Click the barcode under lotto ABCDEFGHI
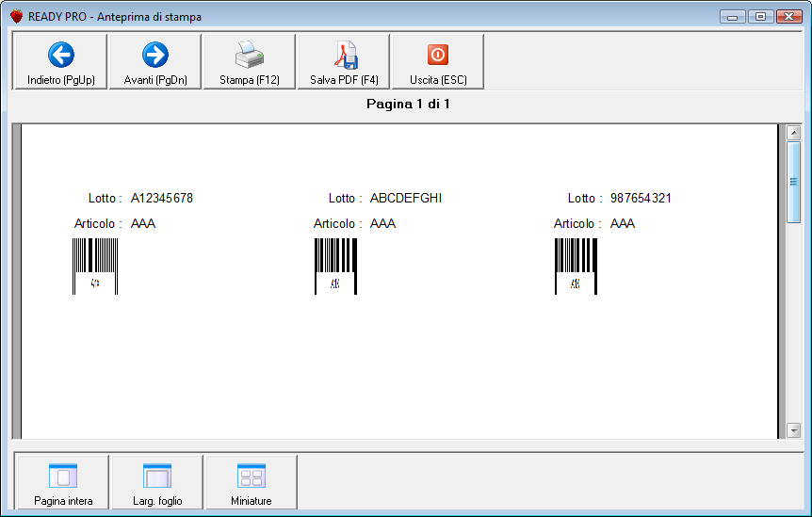This screenshot has width=812, height=517. tap(335, 267)
